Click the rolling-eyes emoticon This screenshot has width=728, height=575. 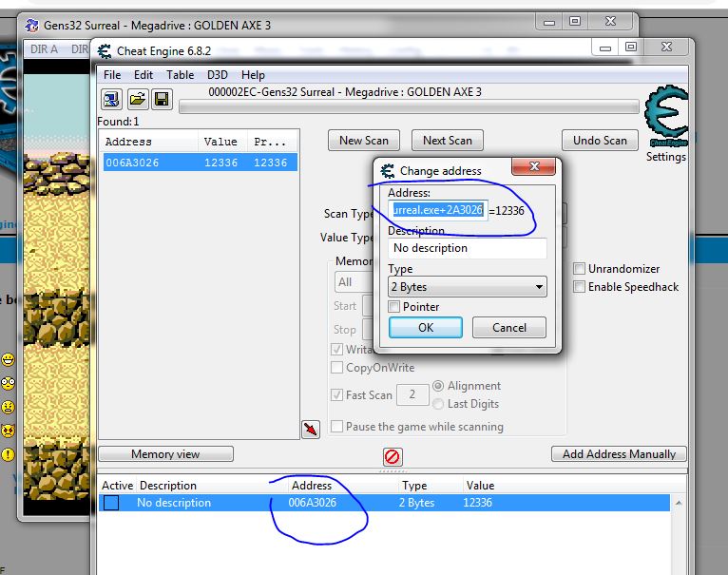[x=8, y=383]
